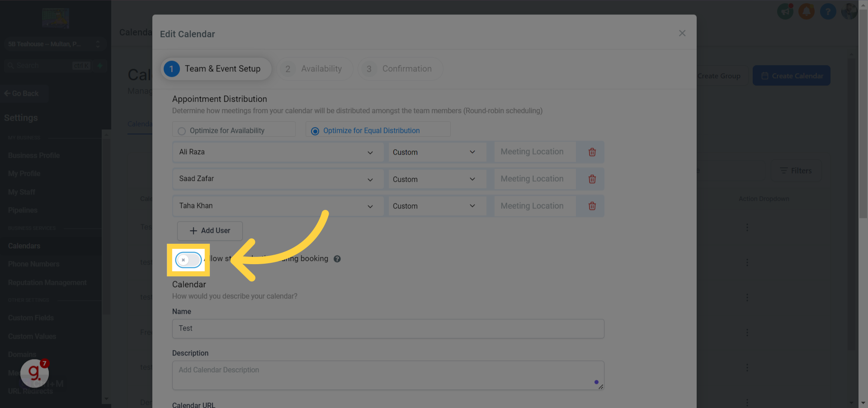The height and width of the screenshot is (408, 868).
Task: Open row actions menu for second calendar
Action: point(747,262)
